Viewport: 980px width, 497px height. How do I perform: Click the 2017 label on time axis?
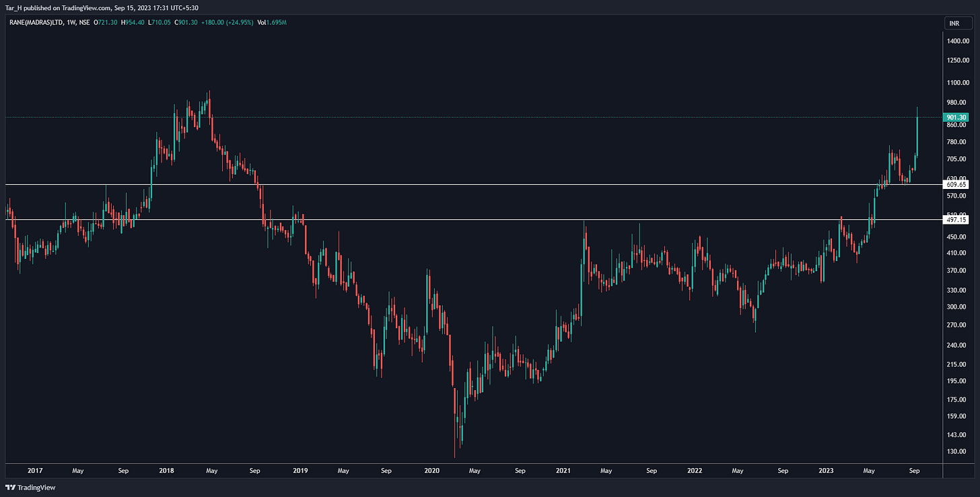click(35, 471)
